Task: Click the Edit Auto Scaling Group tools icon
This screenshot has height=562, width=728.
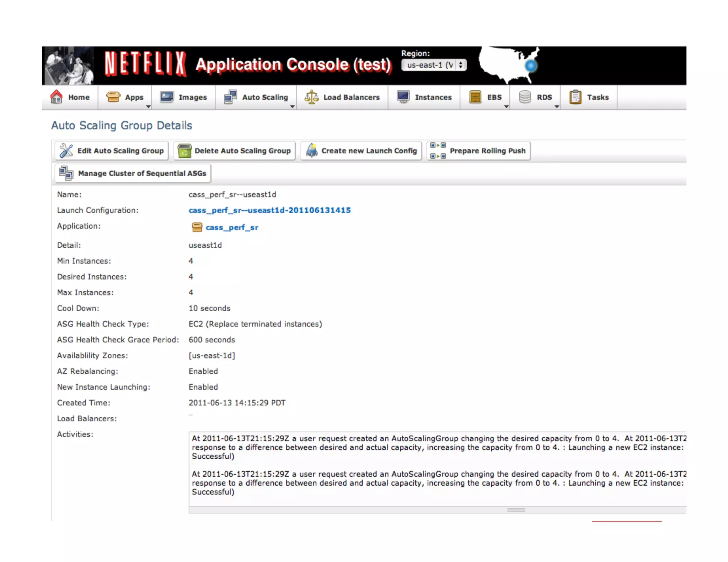Action: [66, 151]
